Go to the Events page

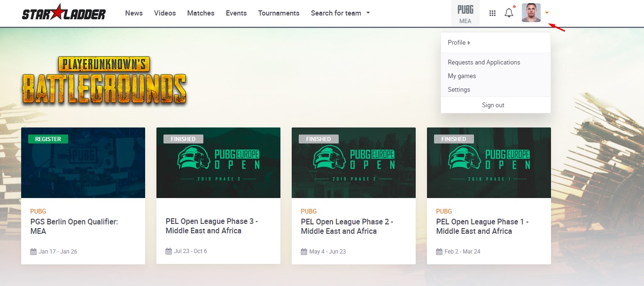click(x=236, y=13)
